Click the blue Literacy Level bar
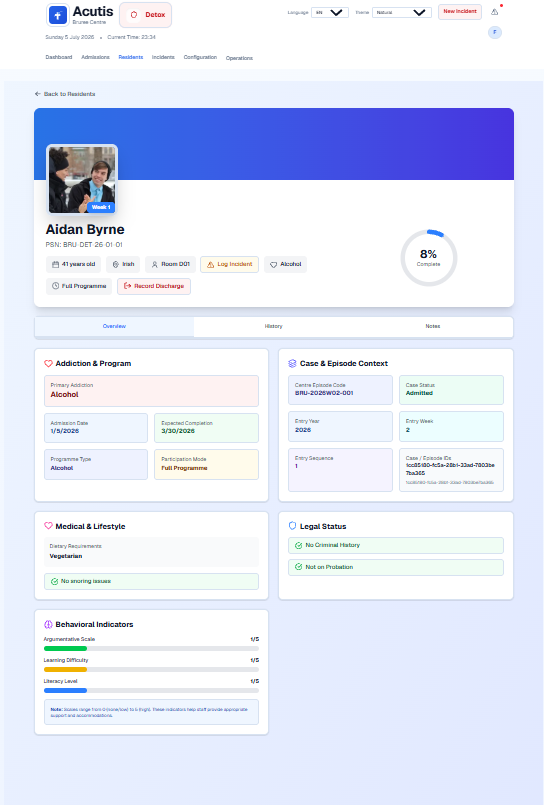The image size is (544, 805). (x=65, y=691)
